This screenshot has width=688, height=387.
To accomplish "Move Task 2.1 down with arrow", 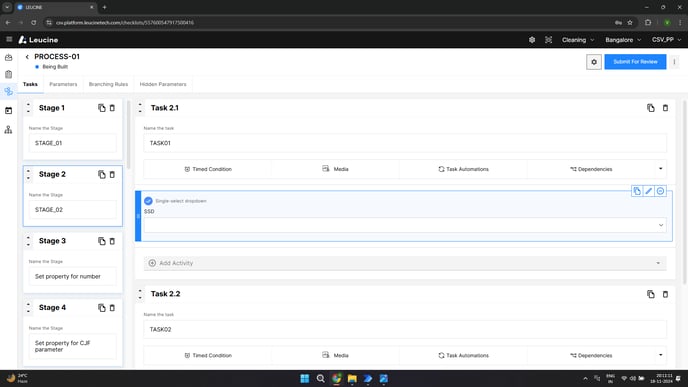I will (x=140, y=111).
